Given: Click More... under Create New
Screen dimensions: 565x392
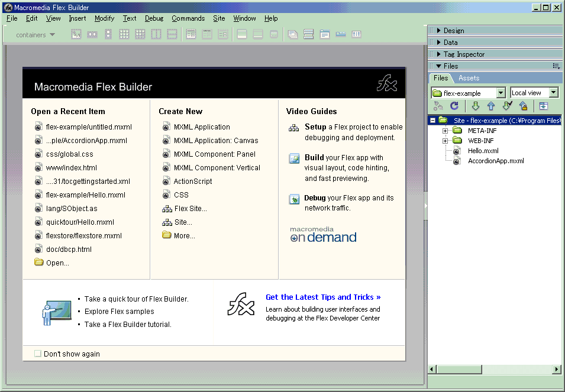Looking at the screenshot, I should pos(185,236).
